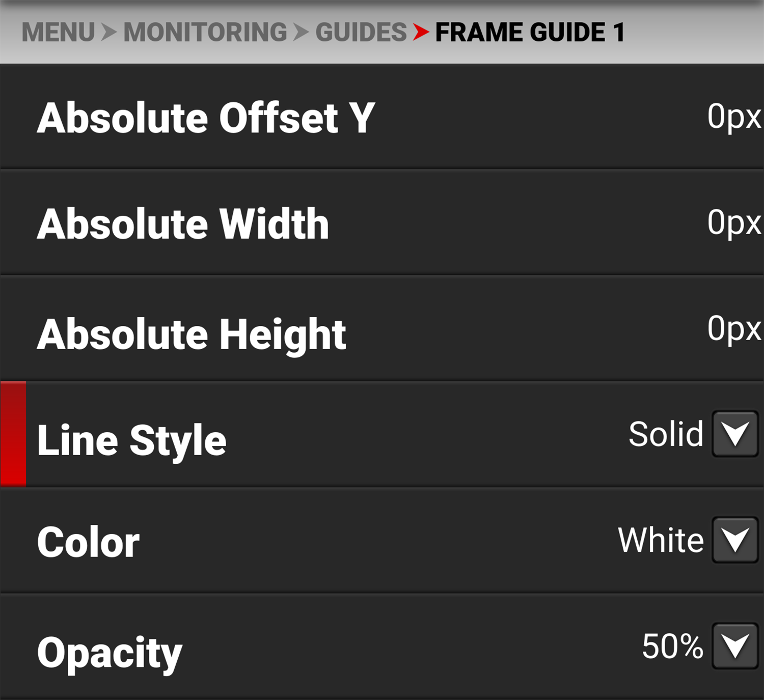Select the Absolute Width label
The image size is (764, 700).
click(x=183, y=224)
